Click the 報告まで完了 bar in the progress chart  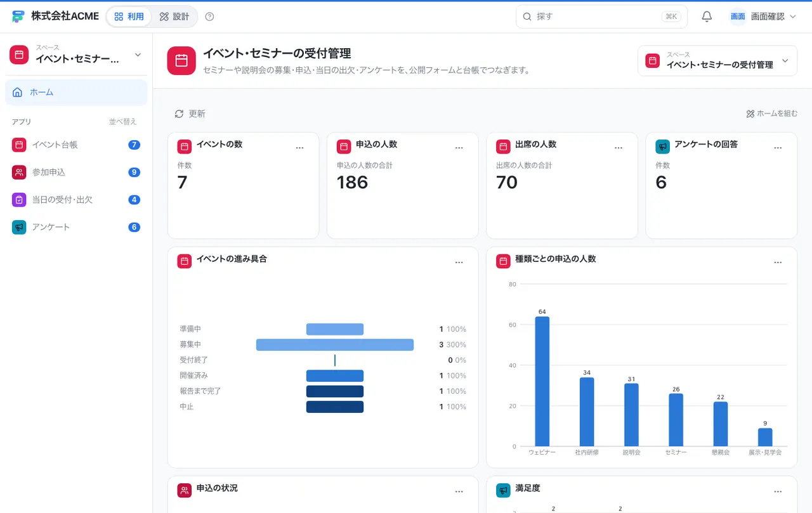335,391
